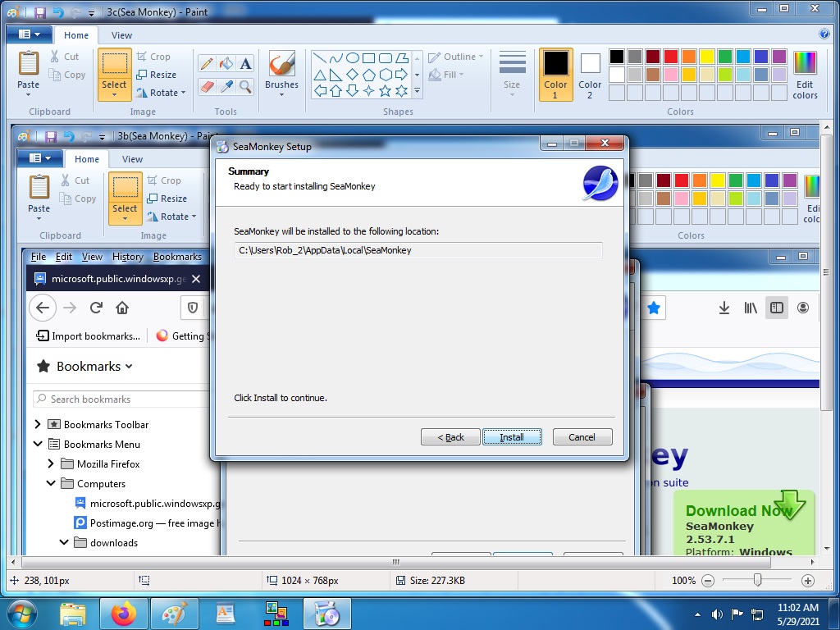Open Paint Help question mark icon
840x630 pixels.
[x=824, y=34]
